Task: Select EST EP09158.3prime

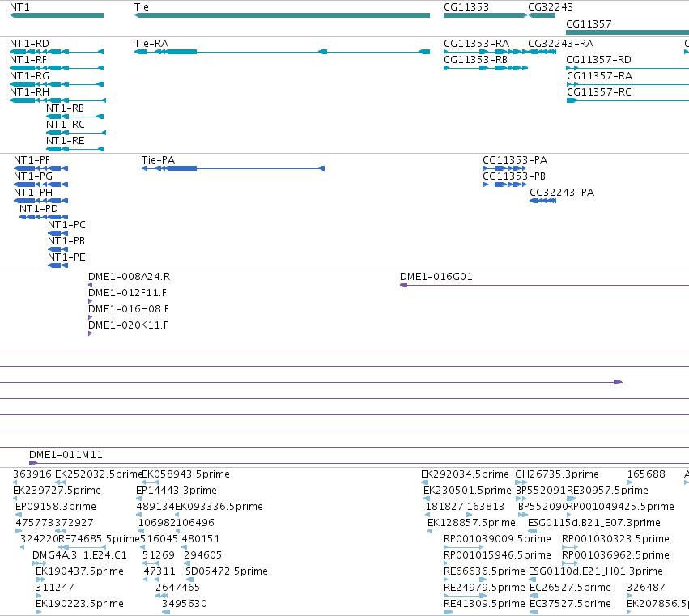Action: pos(56,507)
